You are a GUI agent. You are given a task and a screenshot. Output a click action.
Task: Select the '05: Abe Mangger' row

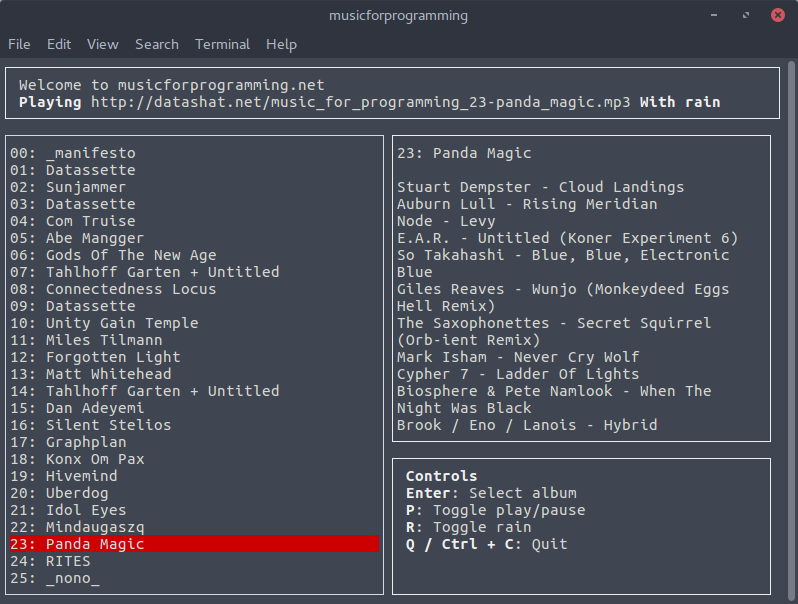194,238
